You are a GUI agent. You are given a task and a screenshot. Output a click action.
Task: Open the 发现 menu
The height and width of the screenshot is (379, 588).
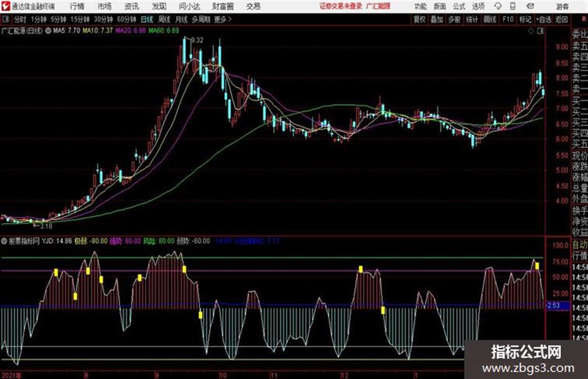[x=159, y=6]
